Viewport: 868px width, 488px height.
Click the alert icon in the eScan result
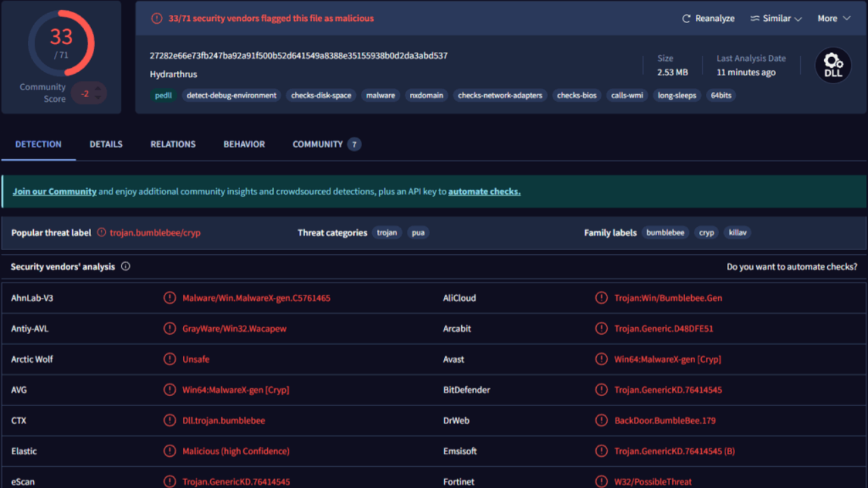pos(170,482)
